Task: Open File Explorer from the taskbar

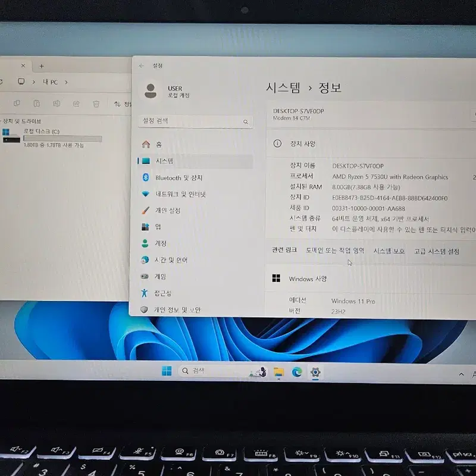Action: coord(278,372)
